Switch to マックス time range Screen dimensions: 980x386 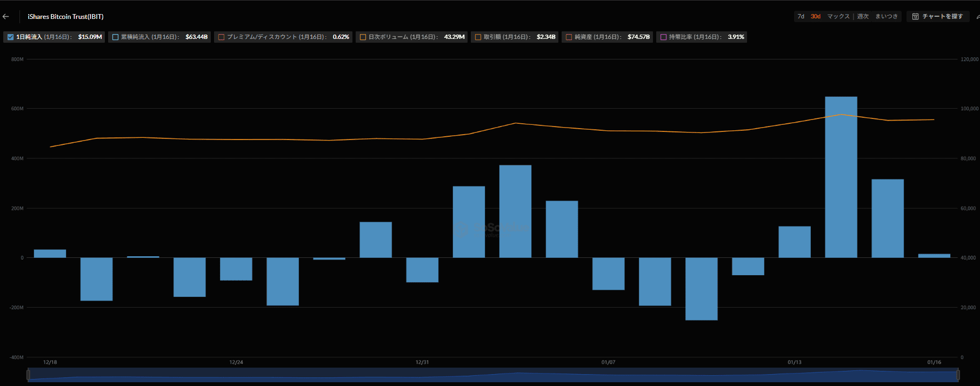click(838, 17)
